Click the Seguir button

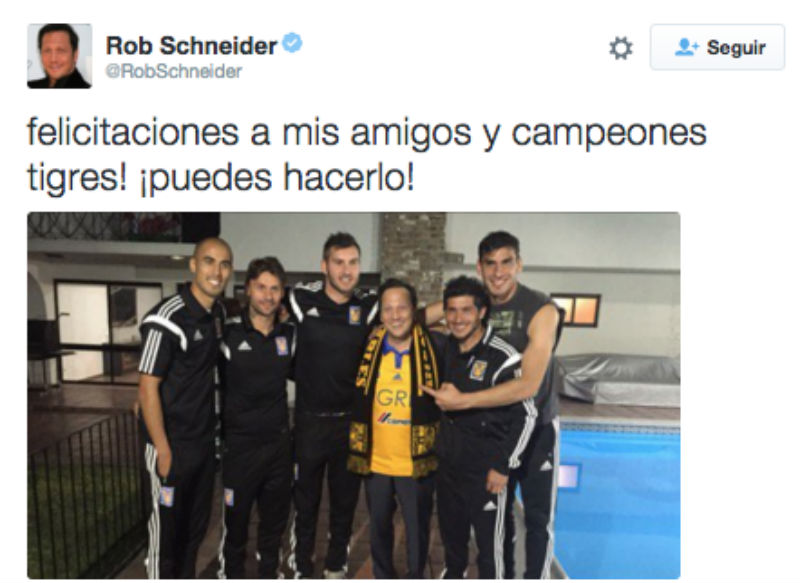(x=717, y=47)
